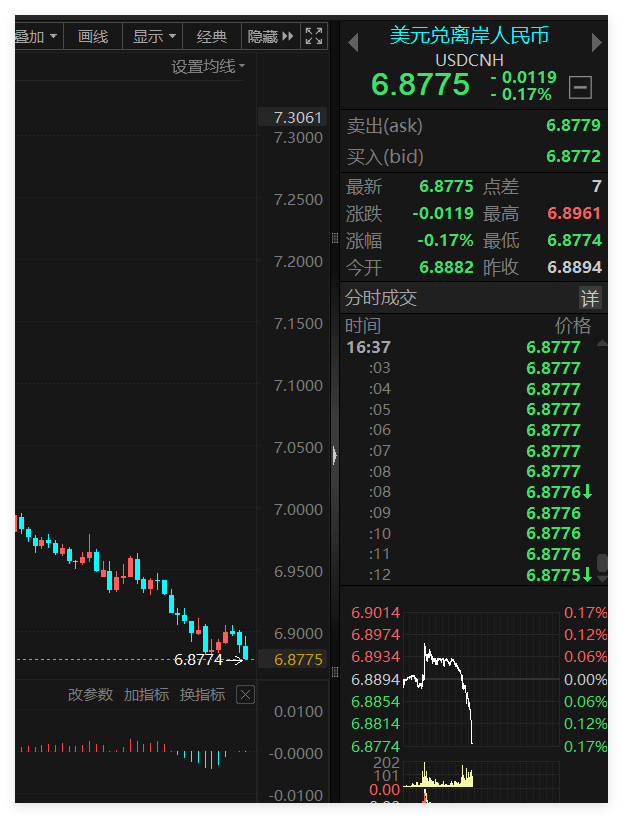Click the scroll-up arrow of the trades list
This screenshot has width=623, height=818.
point(602,344)
